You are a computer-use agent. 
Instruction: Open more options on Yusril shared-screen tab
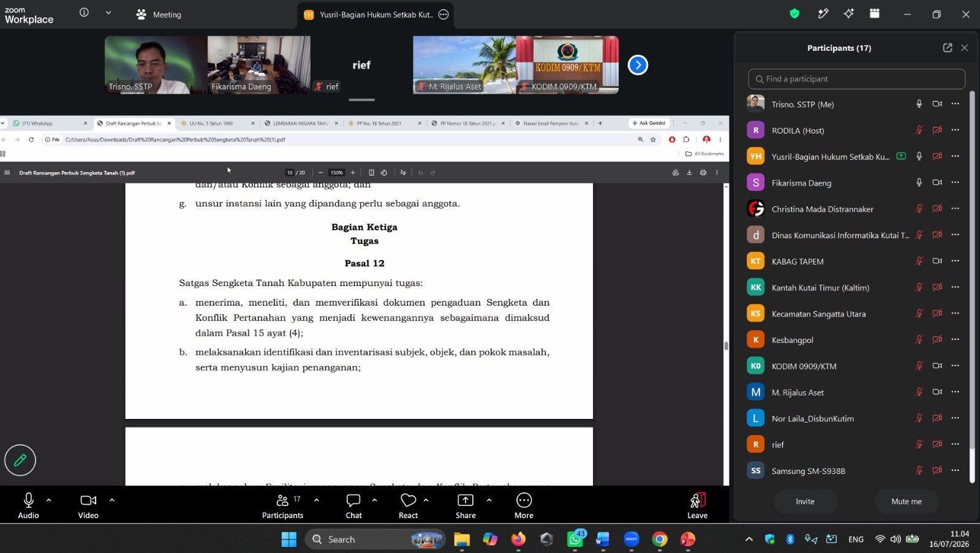443,14
